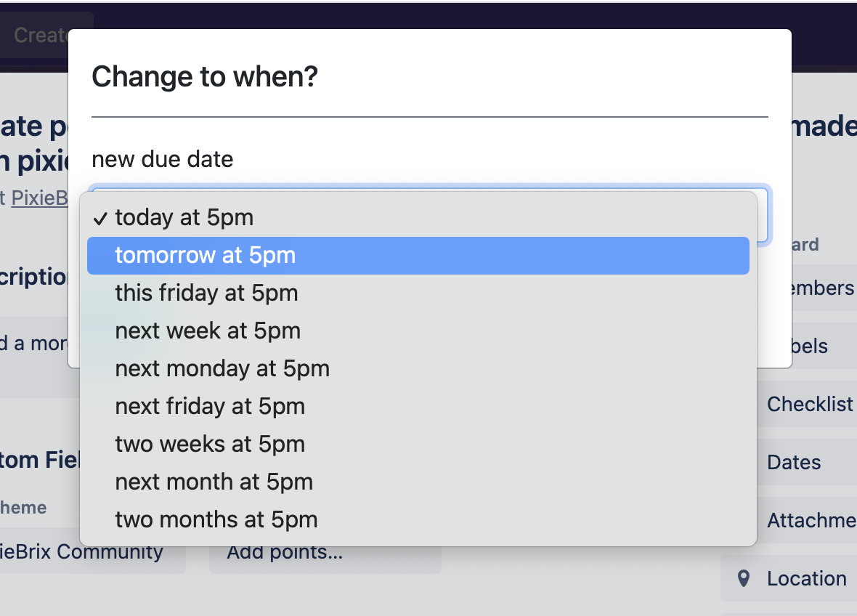Choose "tomorrow at 5pm" from list
This screenshot has width=857, height=616.
tap(206, 255)
